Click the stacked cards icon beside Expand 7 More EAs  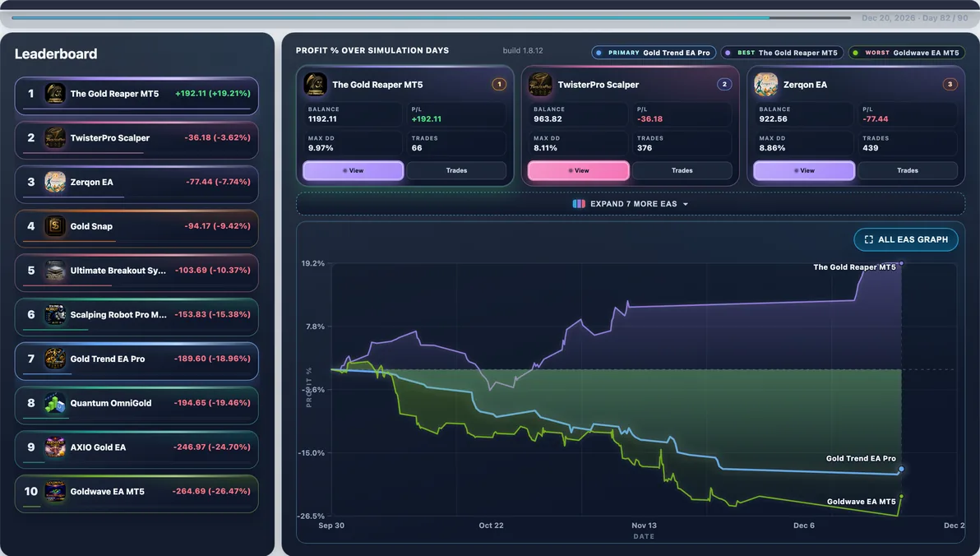[x=579, y=204]
